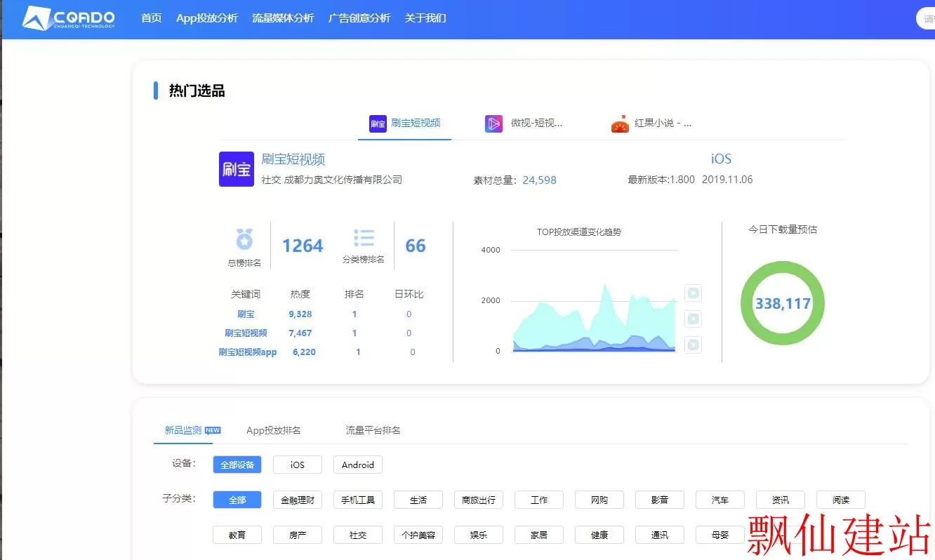Select iOS device filter
The image size is (935, 560).
point(298,465)
